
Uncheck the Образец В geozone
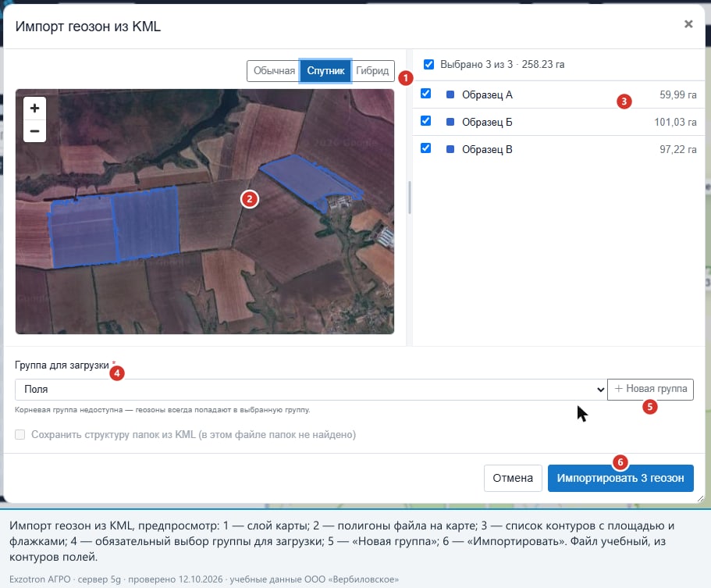pyautogui.click(x=425, y=148)
